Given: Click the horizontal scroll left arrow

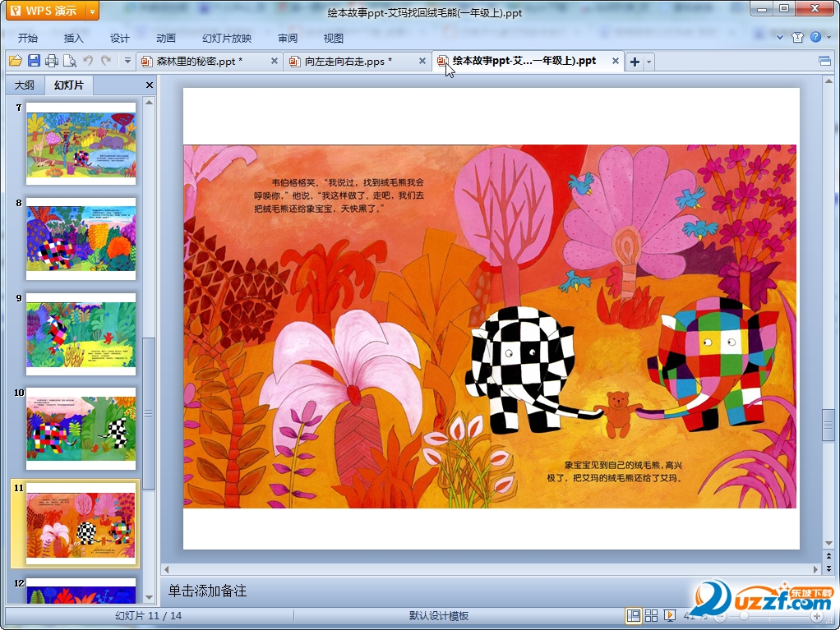Looking at the screenshot, I should tap(167, 569).
